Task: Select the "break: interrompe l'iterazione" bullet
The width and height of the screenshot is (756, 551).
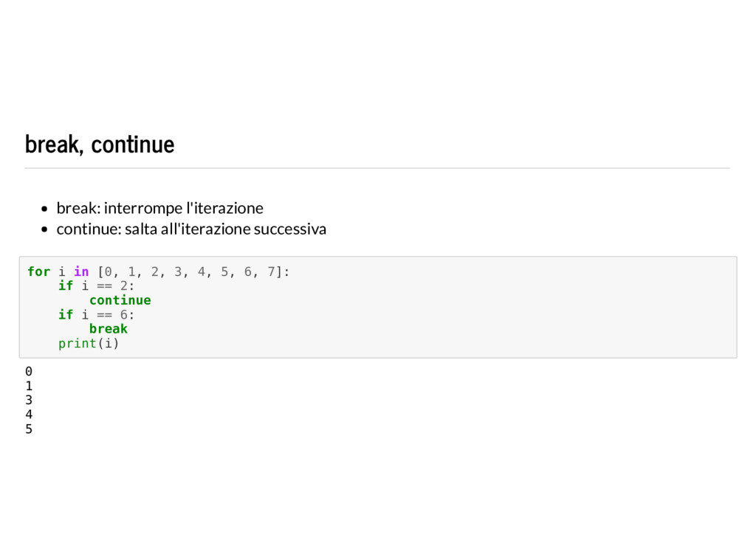Action: [159, 208]
